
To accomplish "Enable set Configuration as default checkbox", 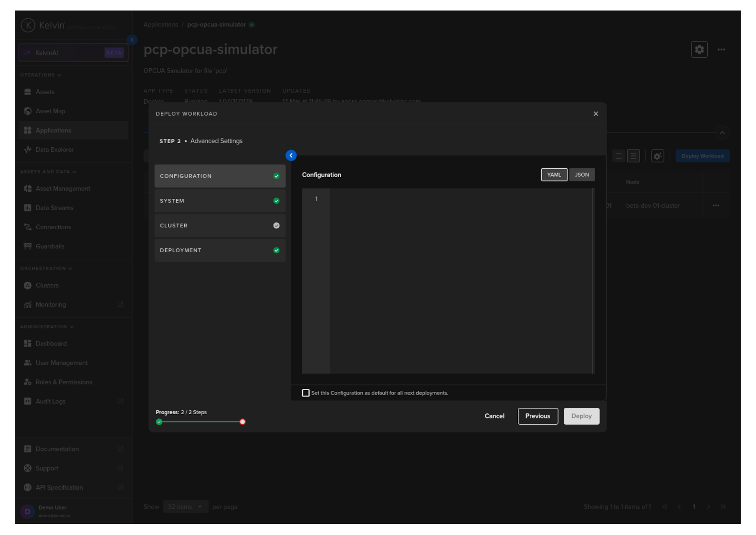I will point(306,393).
